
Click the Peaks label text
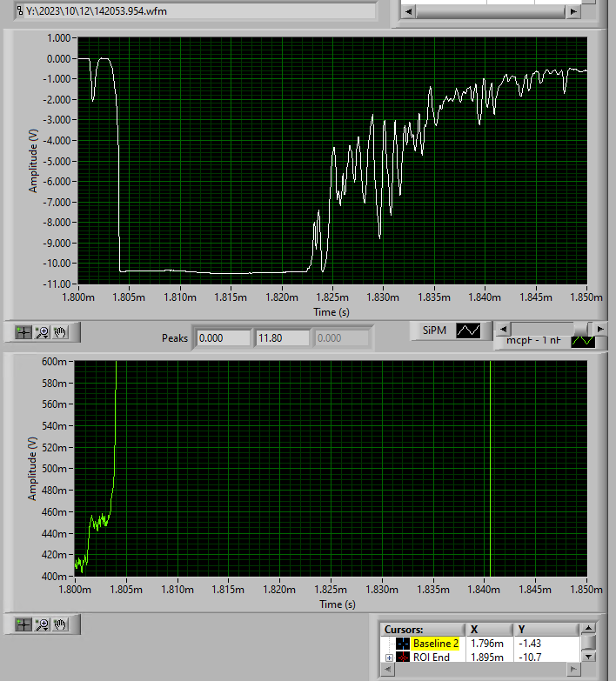pos(175,338)
